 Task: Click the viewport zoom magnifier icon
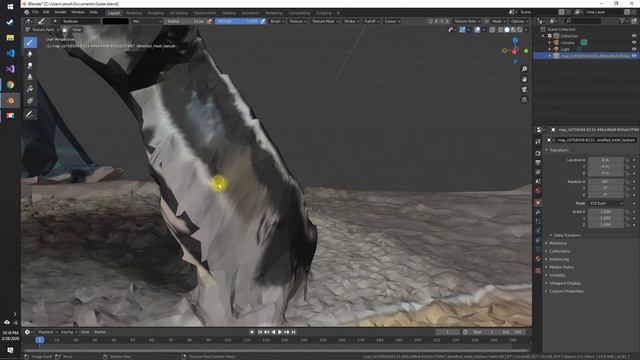tap(524, 69)
